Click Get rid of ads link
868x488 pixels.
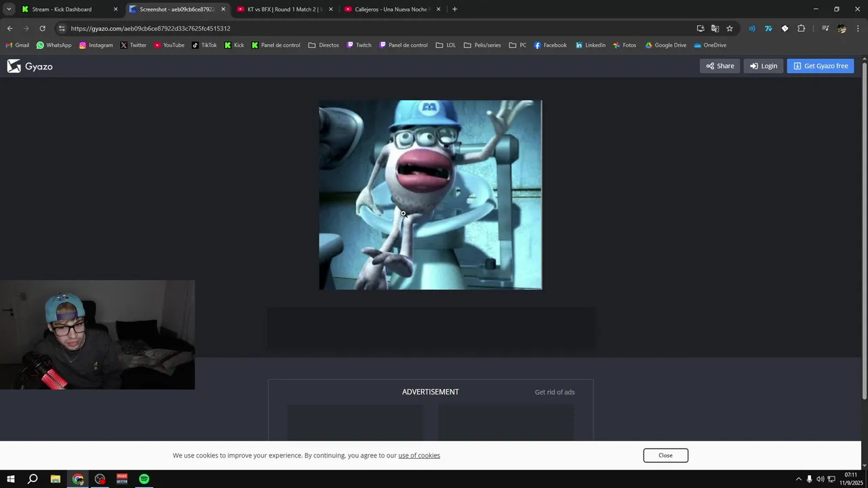tap(555, 392)
